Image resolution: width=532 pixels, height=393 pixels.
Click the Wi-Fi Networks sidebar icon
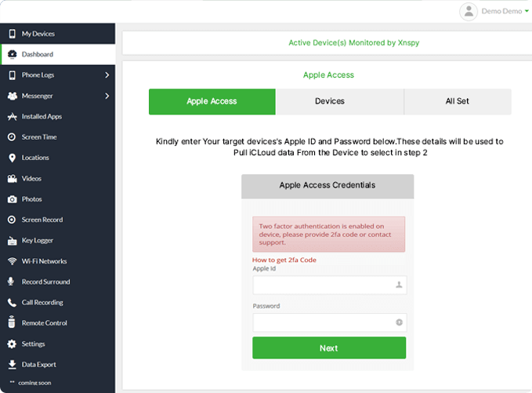[12, 261]
